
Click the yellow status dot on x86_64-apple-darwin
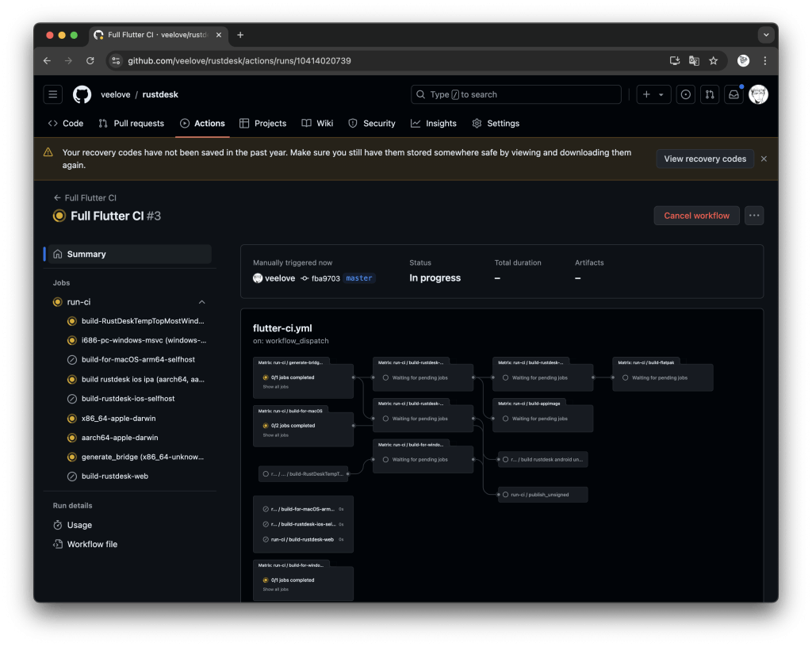tap(71, 418)
